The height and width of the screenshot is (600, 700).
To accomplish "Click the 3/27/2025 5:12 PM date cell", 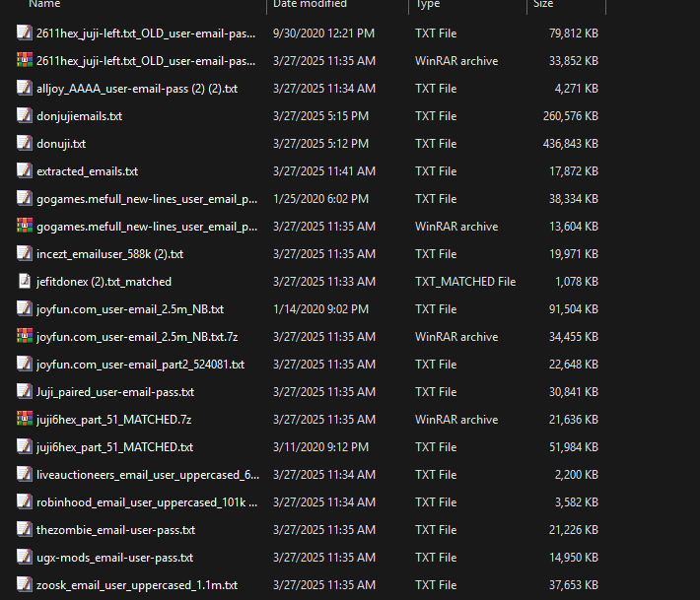I will 321,144.
